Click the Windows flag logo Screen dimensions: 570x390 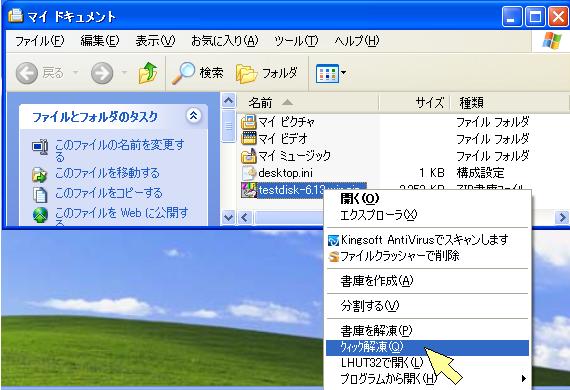[551, 40]
